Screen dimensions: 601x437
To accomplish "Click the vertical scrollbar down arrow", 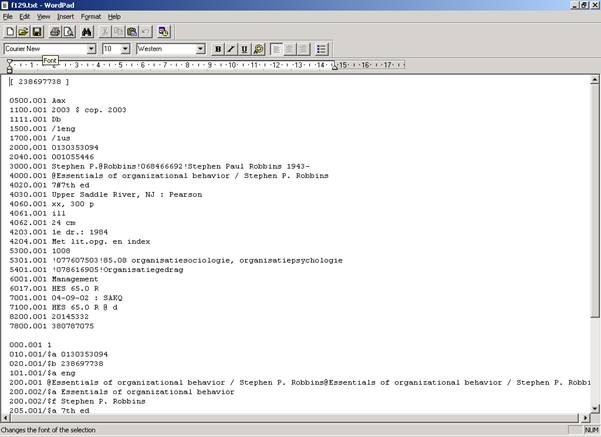I will (594, 409).
